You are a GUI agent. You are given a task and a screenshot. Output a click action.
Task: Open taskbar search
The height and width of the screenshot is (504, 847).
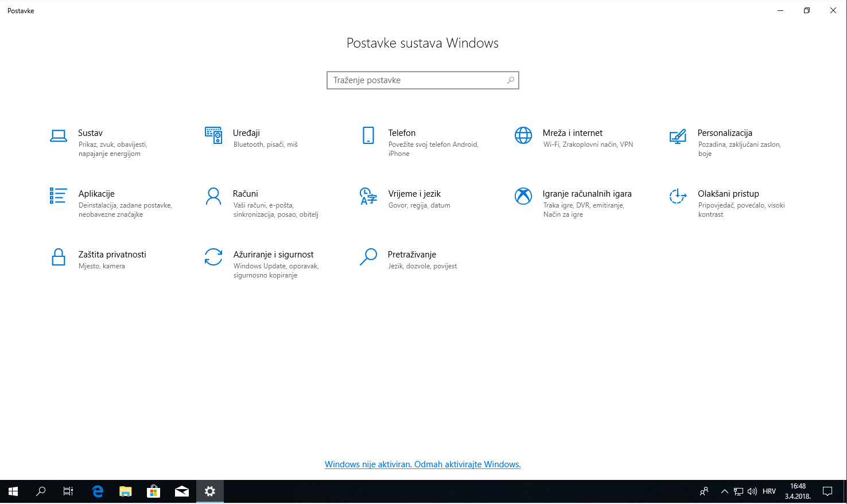41,491
